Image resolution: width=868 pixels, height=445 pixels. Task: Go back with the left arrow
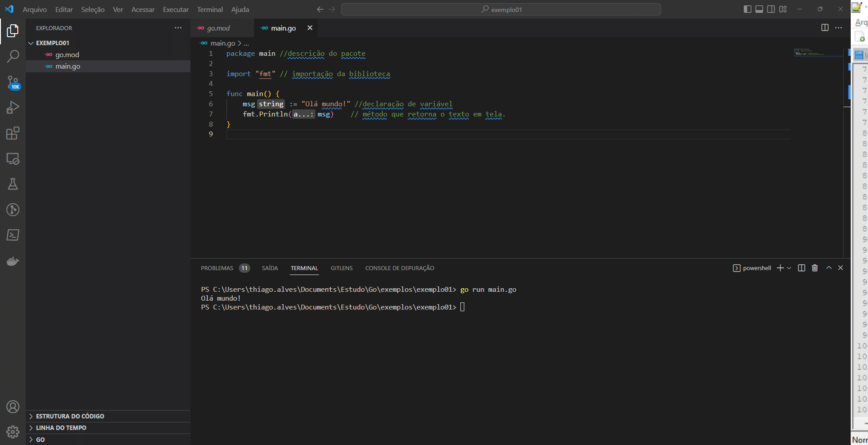click(320, 9)
